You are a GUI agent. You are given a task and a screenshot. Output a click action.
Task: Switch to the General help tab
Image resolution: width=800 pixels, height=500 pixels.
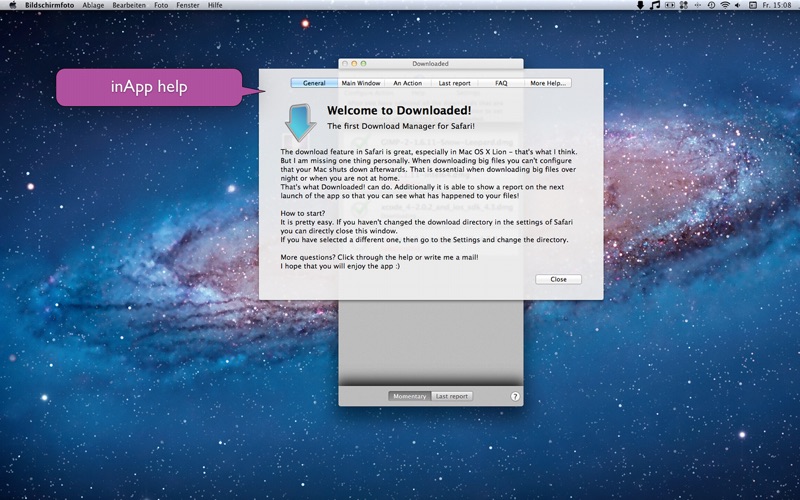314,83
